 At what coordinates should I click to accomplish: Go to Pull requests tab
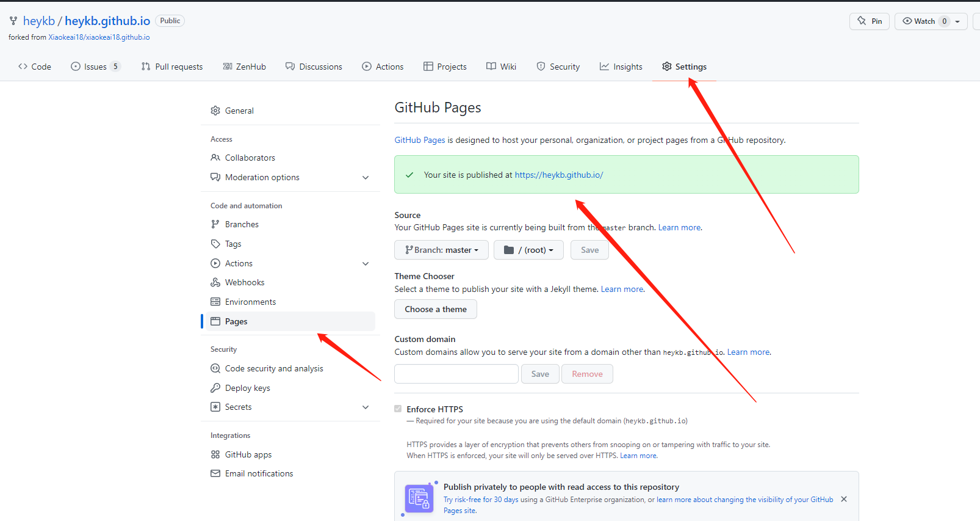click(172, 67)
